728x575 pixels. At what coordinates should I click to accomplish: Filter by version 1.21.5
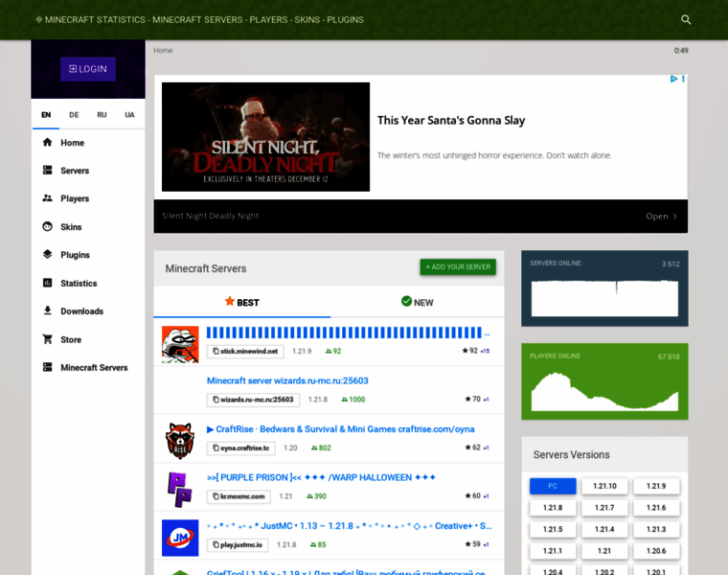pos(553,529)
